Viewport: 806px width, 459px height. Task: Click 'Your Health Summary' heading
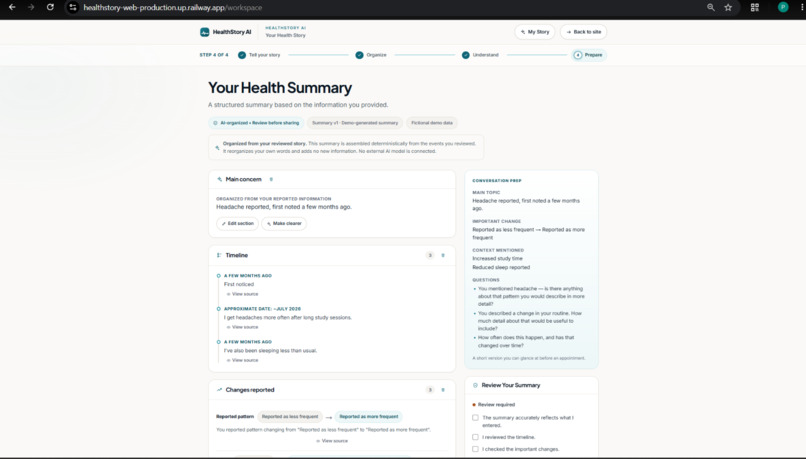tap(280, 88)
